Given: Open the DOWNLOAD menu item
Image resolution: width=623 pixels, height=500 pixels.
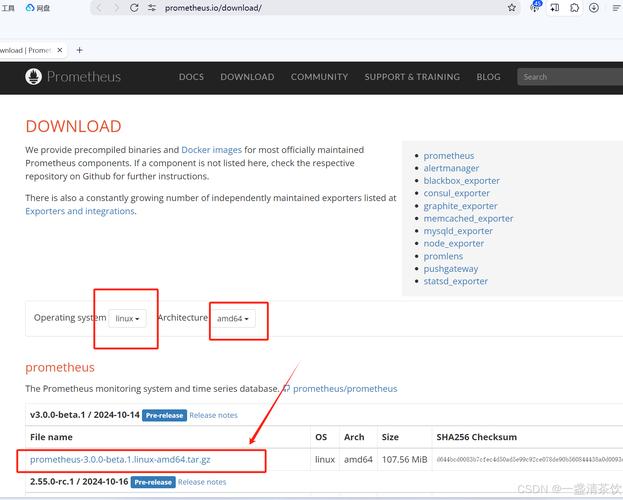Looking at the screenshot, I should [x=247, y=77].
